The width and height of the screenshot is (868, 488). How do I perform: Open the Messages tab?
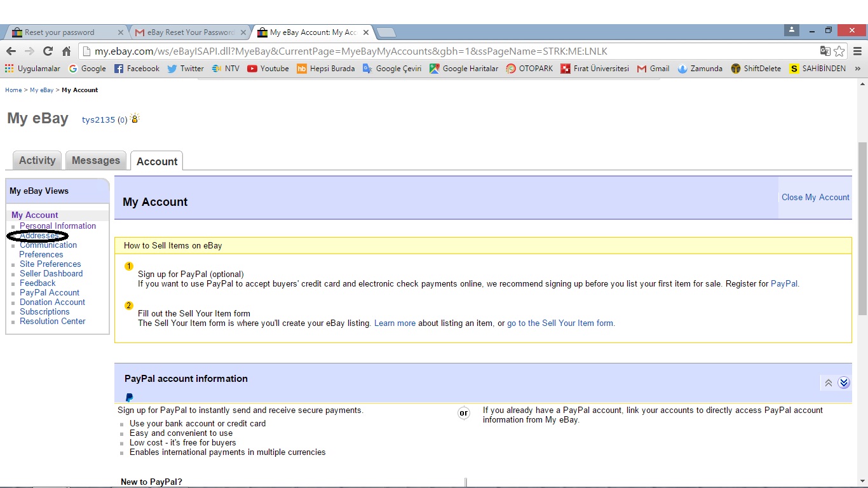tap(96, 161)
